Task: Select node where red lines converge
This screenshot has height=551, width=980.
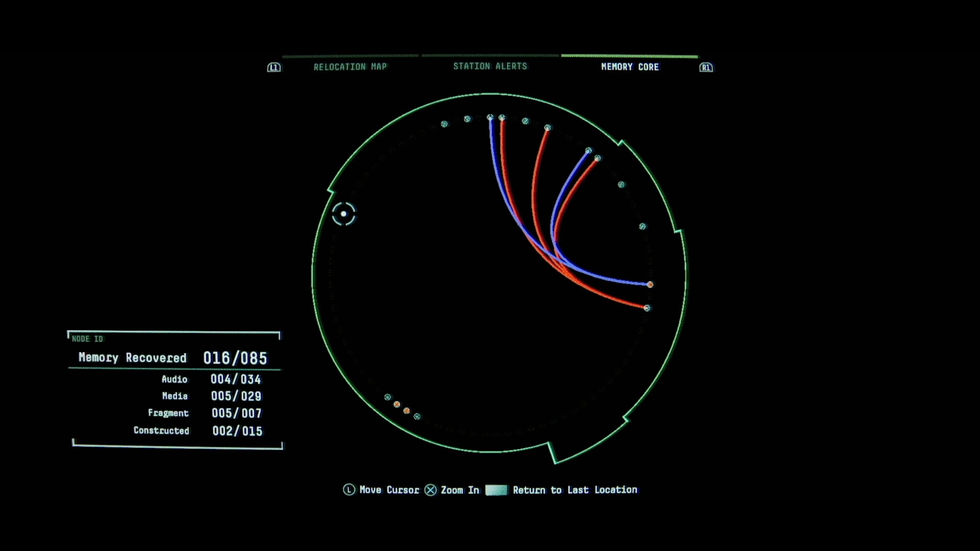Action: click(647, 308)
